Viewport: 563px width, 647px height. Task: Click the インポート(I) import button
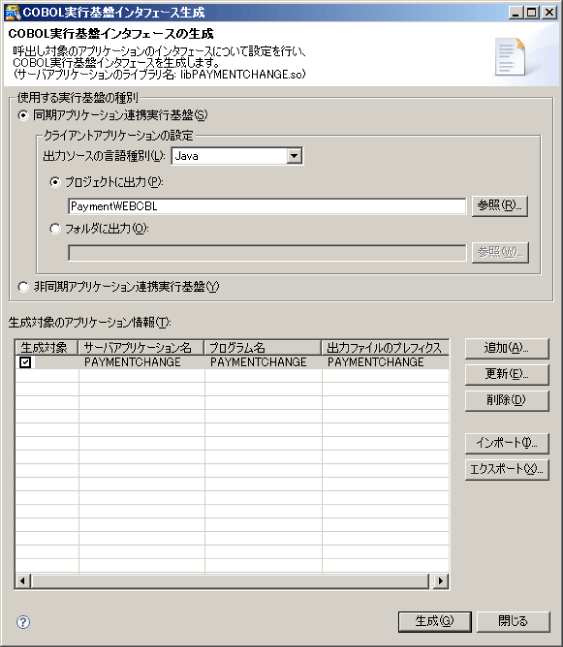pyautogui.click(x=507, y=444)
